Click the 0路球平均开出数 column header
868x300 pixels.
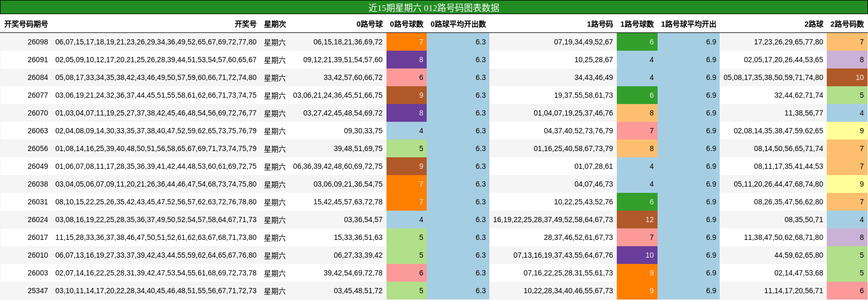coord(458,24)
